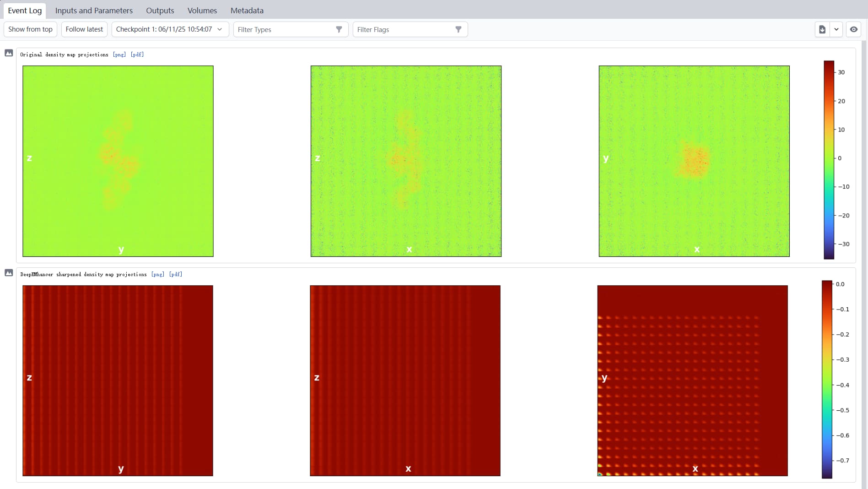
Task: Open the Checkpoint 1 dropdown
Action: 170,29
